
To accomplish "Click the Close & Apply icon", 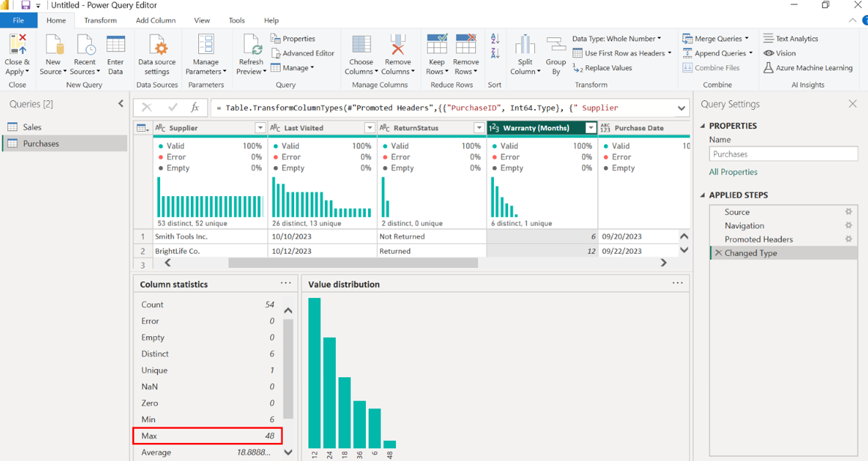I will point(17,45).
